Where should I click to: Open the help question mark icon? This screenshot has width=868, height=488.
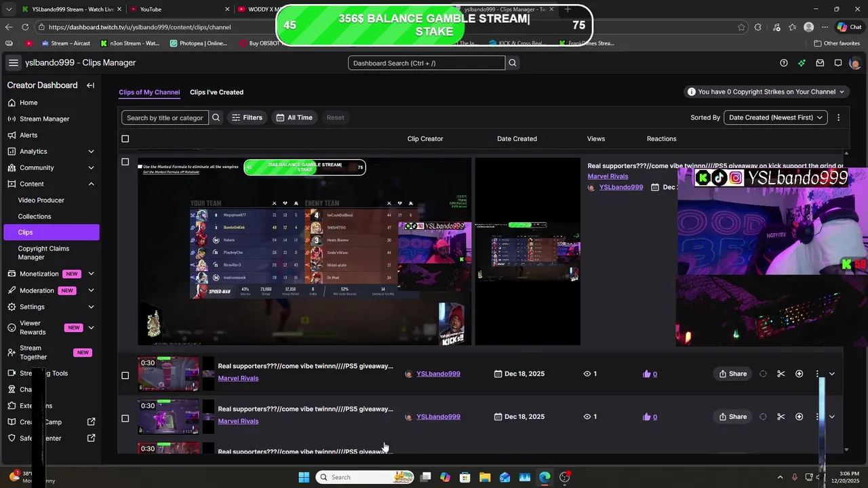[784, 63]
